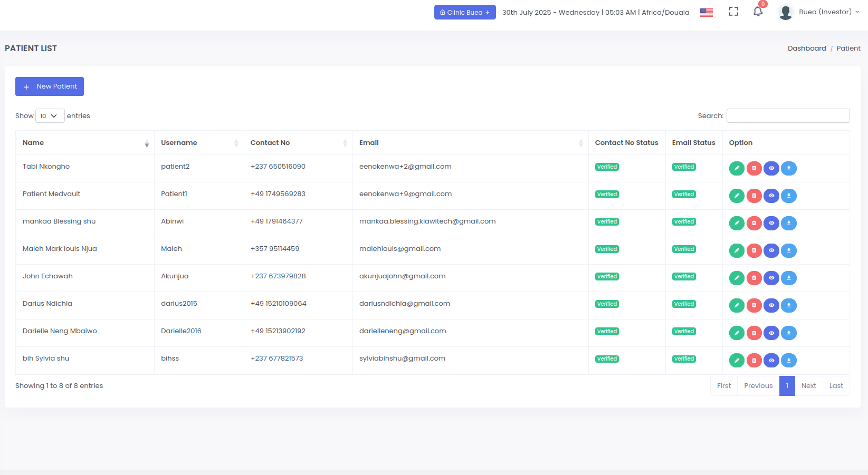Open language selector US flag
Screen dimensions: 868x475
[707, 12]
